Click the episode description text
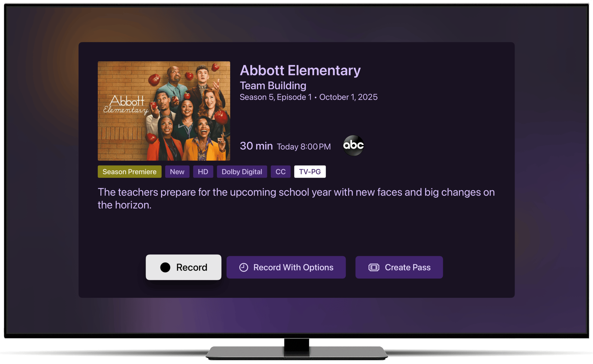 pyautogui.click(x=296, y=199)
